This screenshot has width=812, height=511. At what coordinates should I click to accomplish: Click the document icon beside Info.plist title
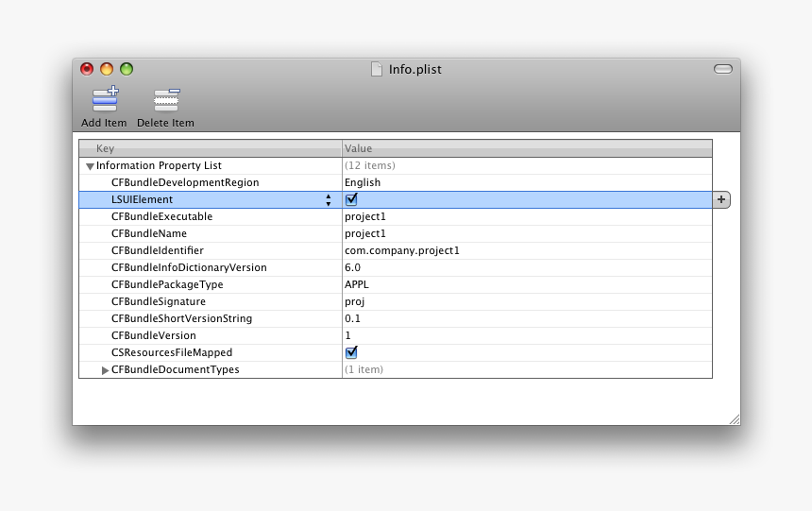click(x=377, y=69)
